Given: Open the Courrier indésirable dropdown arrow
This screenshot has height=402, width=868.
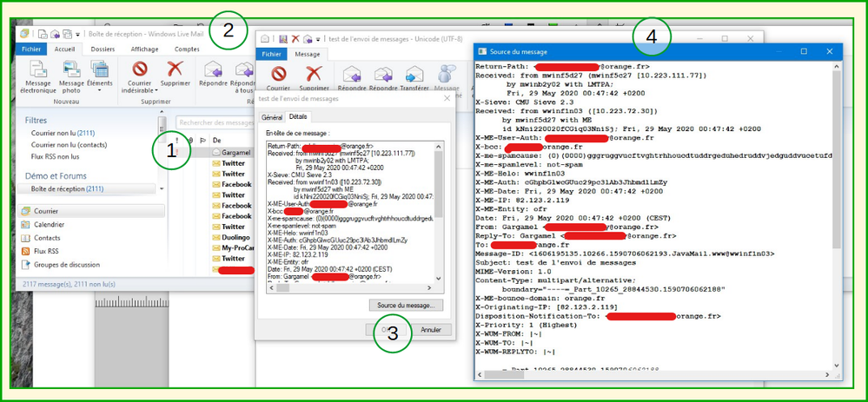Looking at the screenshot, I should (x=156, y=89).
